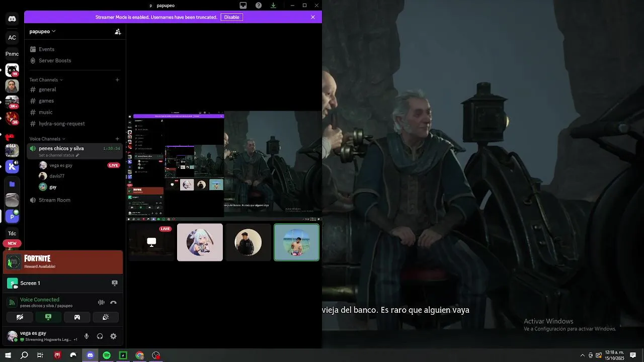This screenshot has height=362, width=644.
Task: Open the Windows notification center
Action: [633, 355]
